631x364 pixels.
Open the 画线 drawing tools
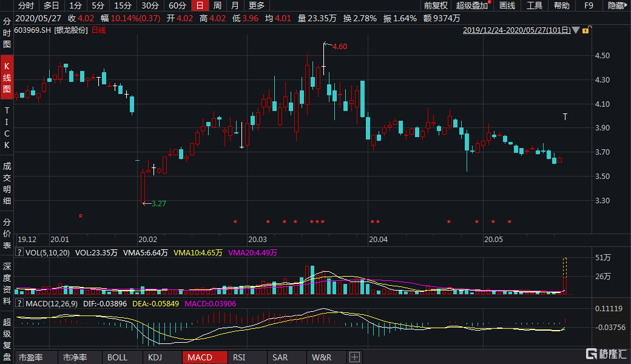507,5
